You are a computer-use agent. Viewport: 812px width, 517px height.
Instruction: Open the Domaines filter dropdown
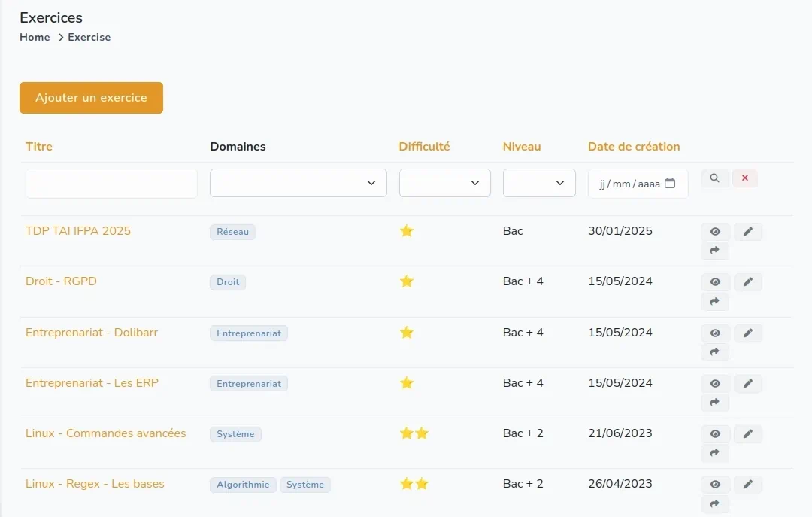coord(298,183)
